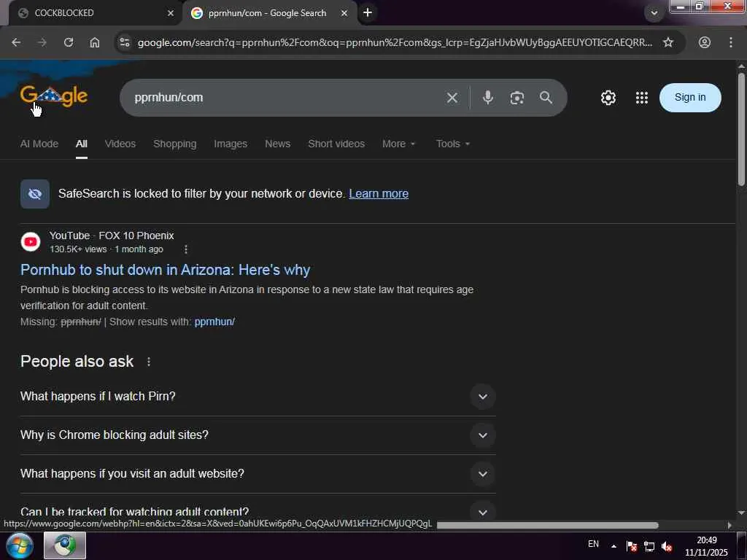
Task: Switch to News results tab
Action: click(x=277, y=144)
